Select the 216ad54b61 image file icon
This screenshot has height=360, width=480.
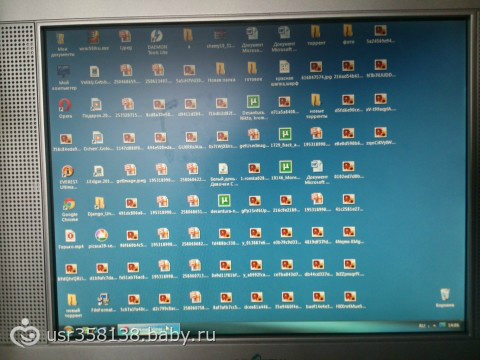[348, 69]
